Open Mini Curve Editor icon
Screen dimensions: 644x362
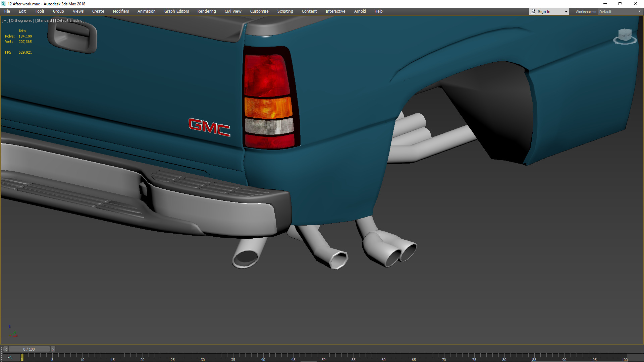10,358
